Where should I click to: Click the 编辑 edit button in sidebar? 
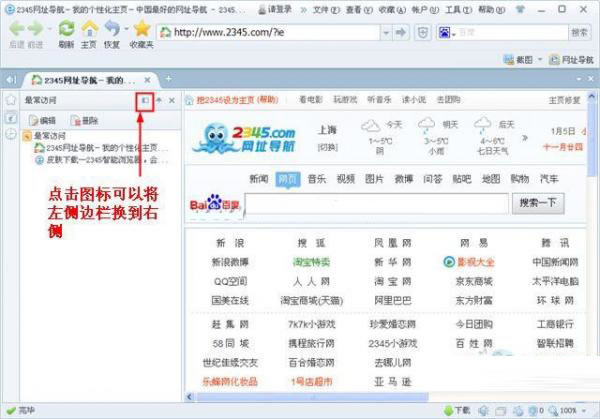[43, 121]
